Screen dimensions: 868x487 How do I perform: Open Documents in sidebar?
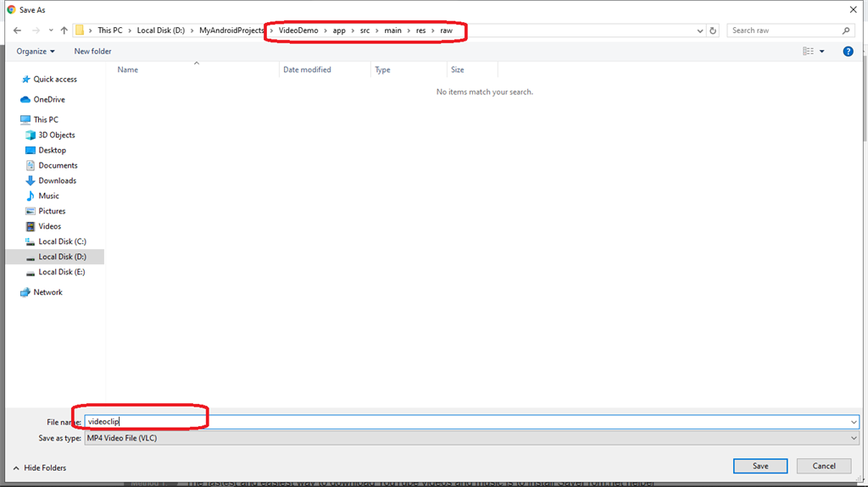click(58, 165)
